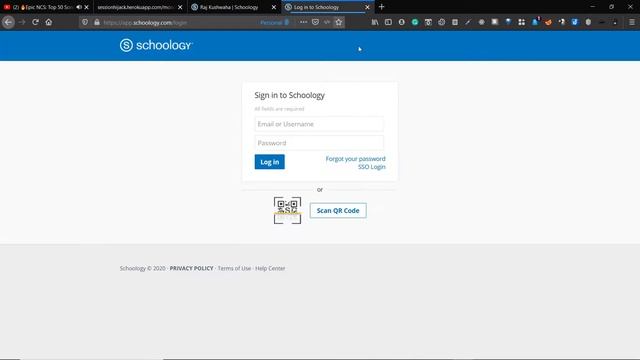Screen dimensions: 640x360
Task: Open the Firefox hamburger menu
Action: [x=631, y=22]
